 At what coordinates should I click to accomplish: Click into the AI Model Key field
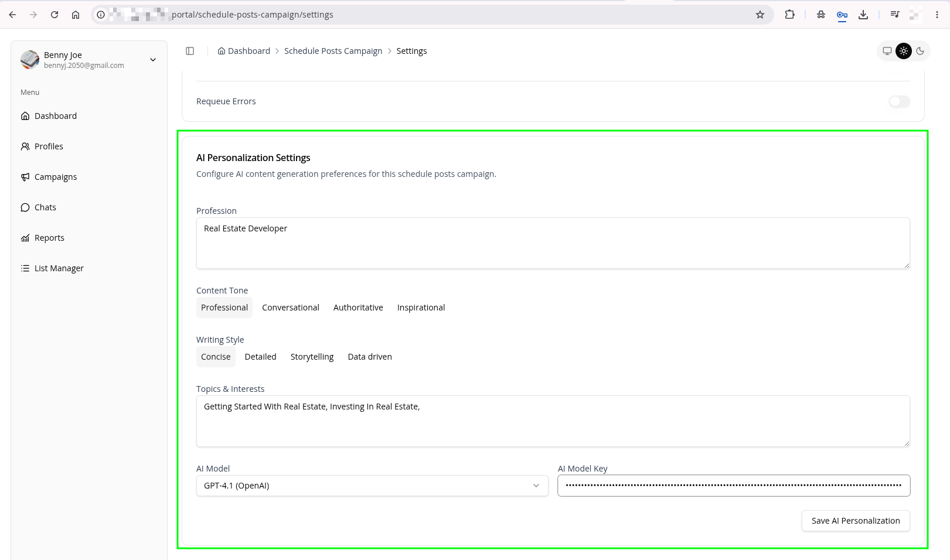(x=734, y=486)
